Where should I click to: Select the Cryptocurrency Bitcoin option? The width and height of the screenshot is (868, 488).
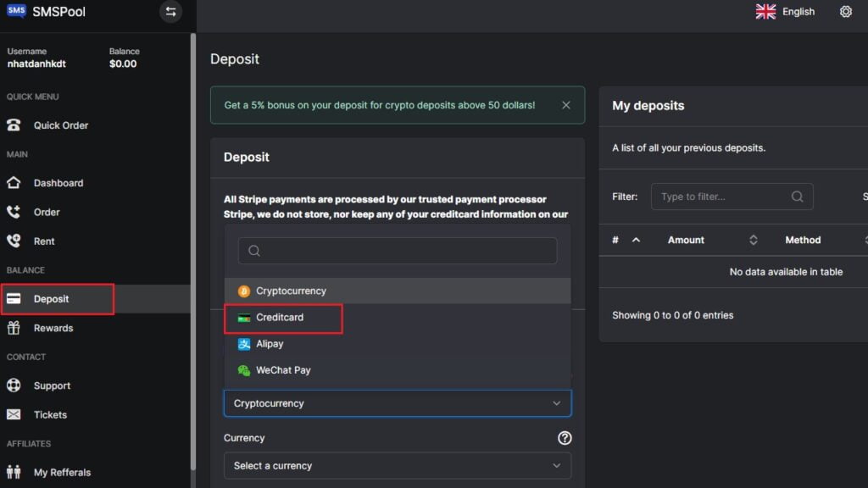coord(291,291)
